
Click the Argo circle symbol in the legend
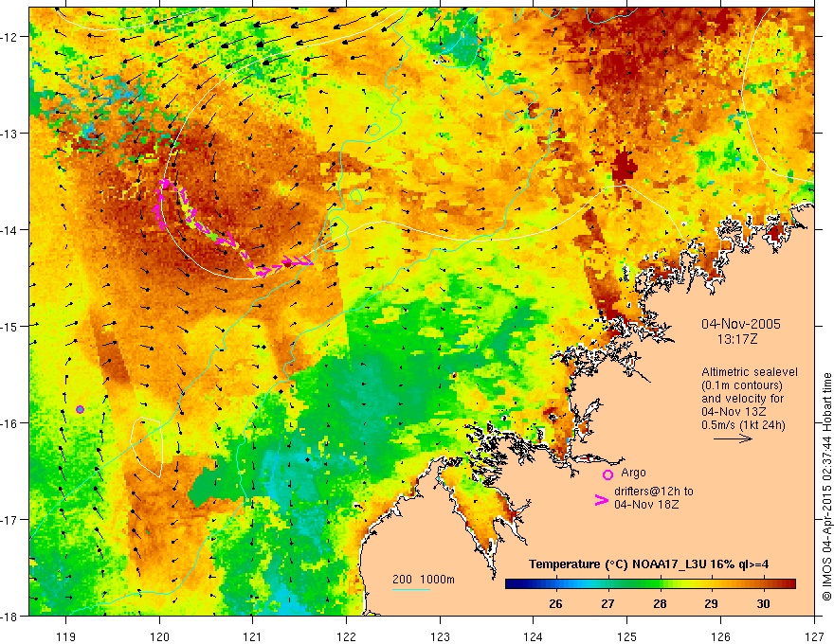click(x=607, y=474)
